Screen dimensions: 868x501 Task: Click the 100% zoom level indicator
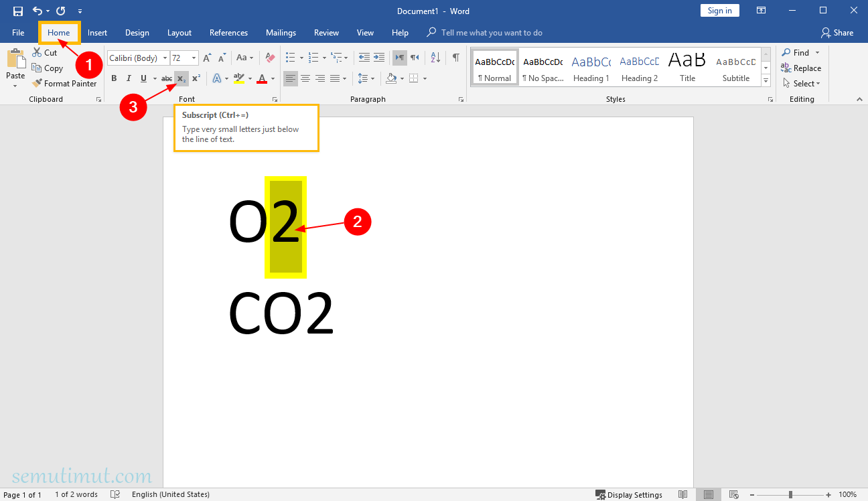[847, 494]
